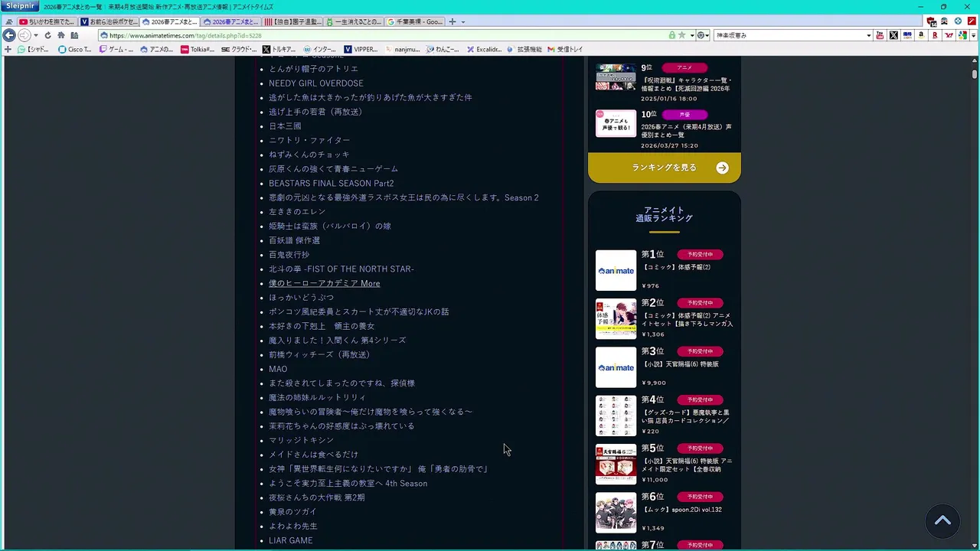Open the search engines overflow menu
This screenshot has height=551, width=980.
(974, 35)
